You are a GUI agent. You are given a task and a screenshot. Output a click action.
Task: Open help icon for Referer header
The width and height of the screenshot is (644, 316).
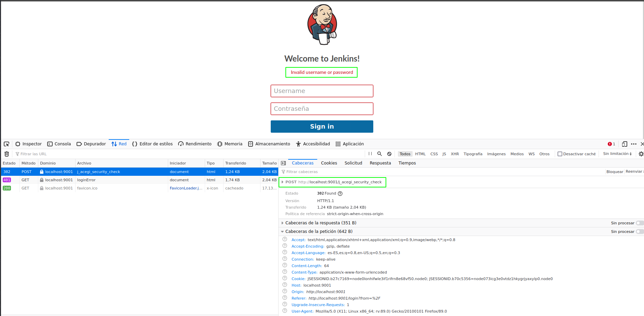point(285,298)
